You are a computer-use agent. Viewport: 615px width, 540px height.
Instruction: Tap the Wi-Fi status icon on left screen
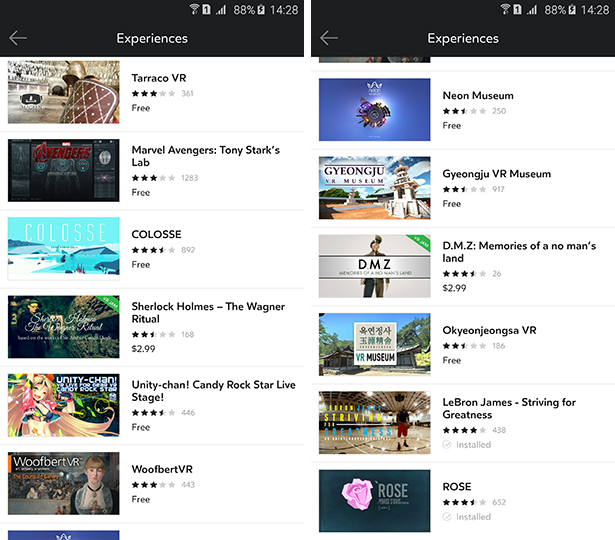(194, 9)
